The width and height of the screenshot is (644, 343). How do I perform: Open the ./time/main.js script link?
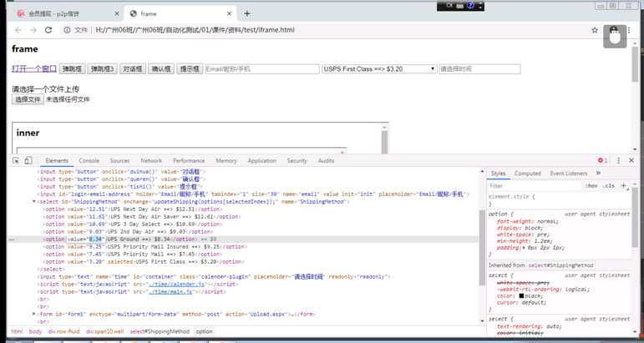click(170, 292)
